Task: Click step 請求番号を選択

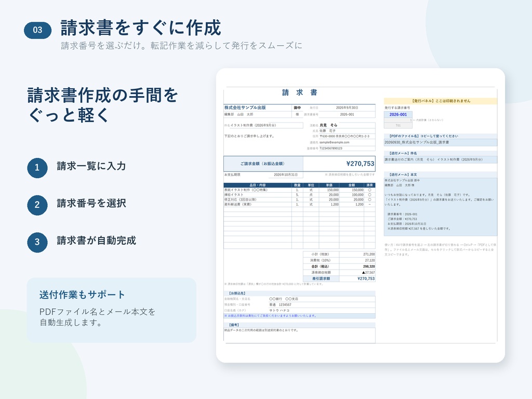Action: coord(91,203)
